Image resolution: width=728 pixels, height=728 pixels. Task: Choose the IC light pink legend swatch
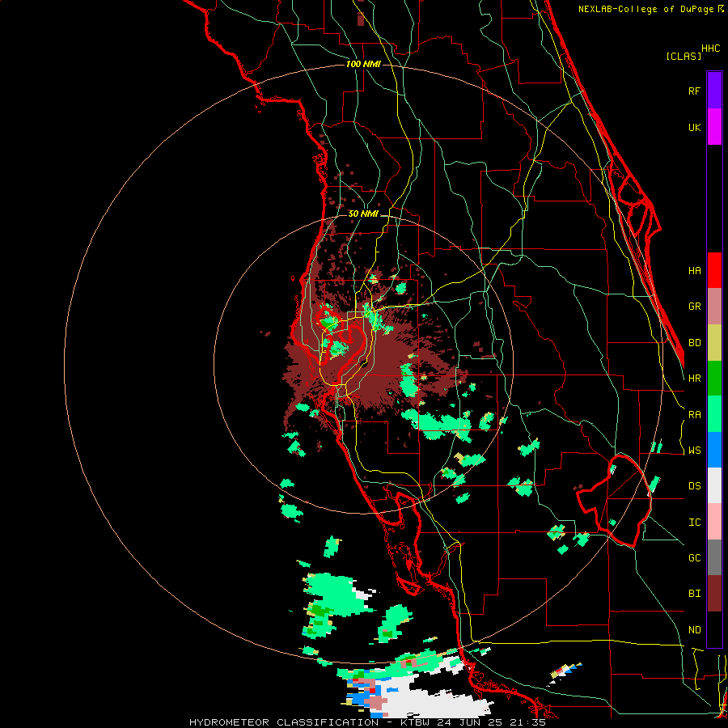coord(714,522)
